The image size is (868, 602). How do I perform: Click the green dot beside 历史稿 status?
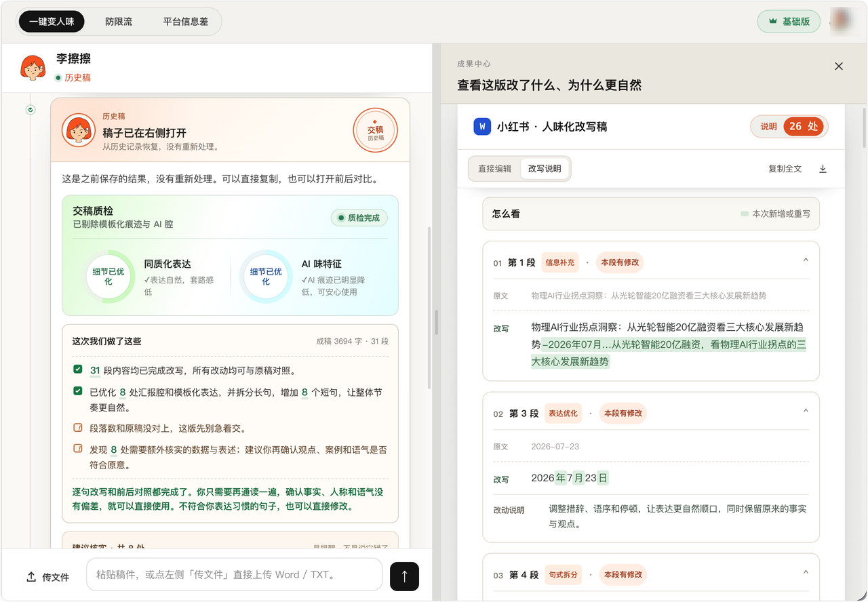click(58, 78)
